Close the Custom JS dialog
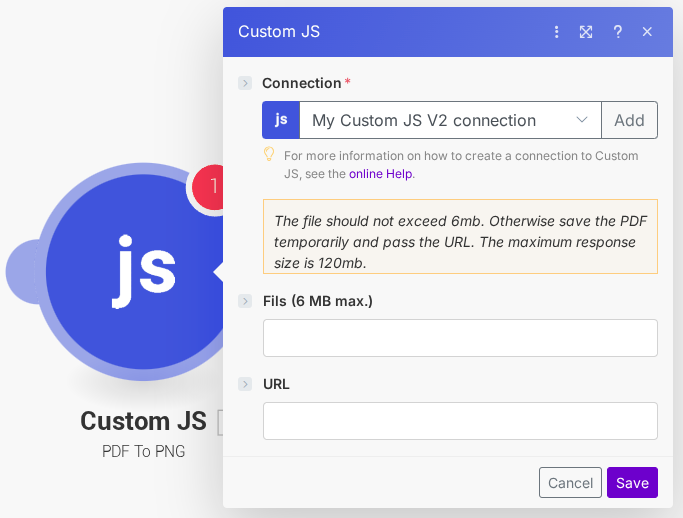The height and width of the screenshot is (518, 683). tap(647, 32)
